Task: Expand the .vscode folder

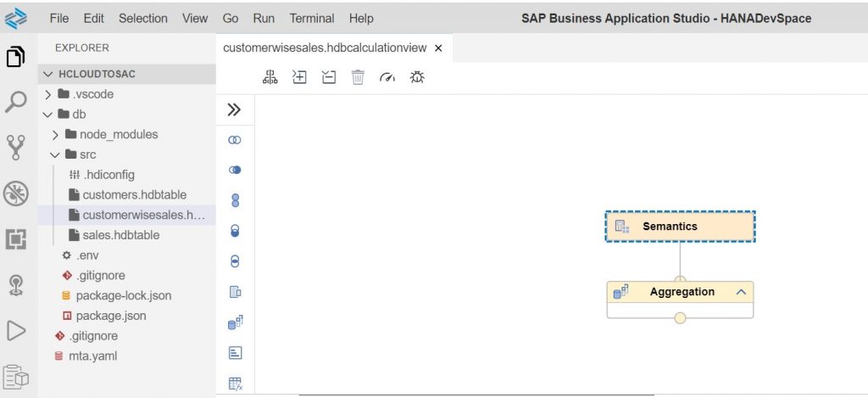Action: coord(86,94)
